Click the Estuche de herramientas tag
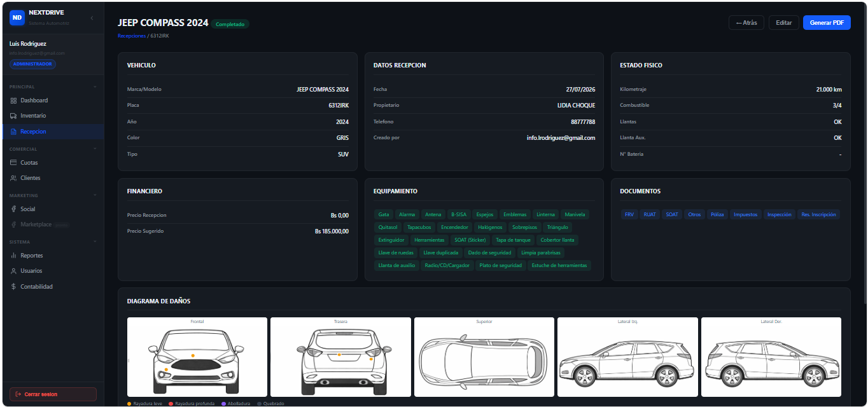 click(559, 265)
